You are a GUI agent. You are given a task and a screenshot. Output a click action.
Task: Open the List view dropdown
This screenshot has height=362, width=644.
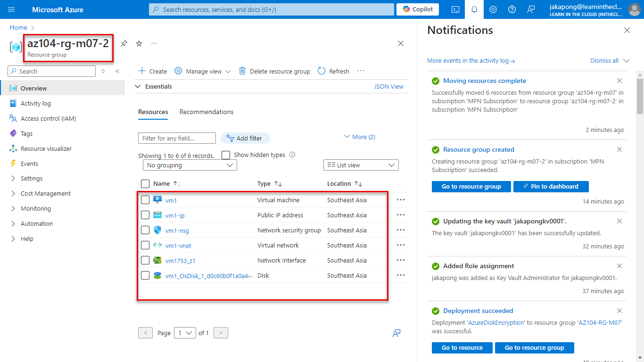[x=361, y=165]
